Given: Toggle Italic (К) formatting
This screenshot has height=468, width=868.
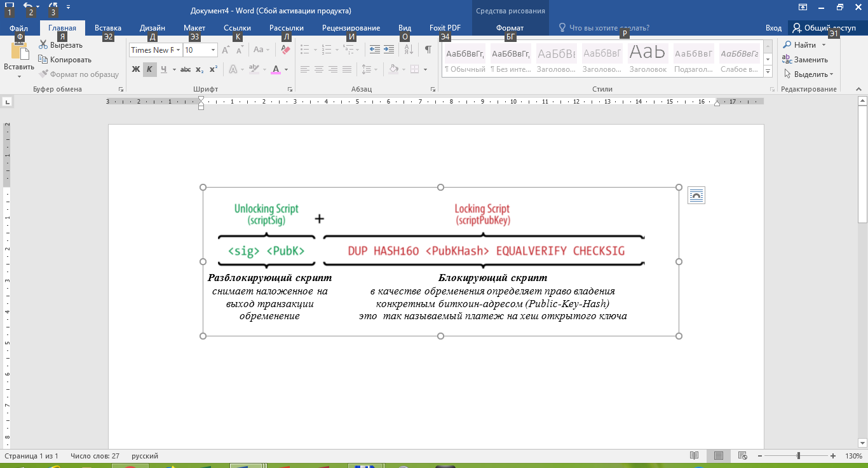Looking at the screenshot, I should click(149, 69).
